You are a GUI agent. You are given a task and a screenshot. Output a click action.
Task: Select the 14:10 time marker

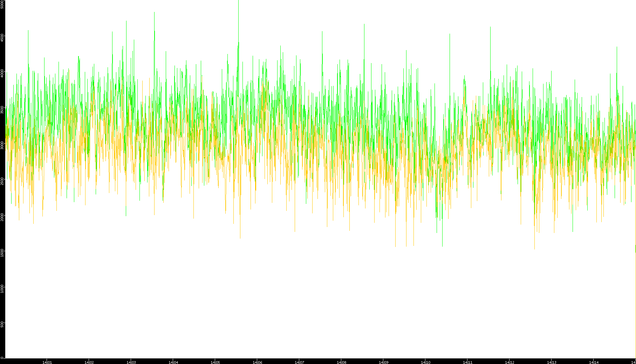(425, 362)
